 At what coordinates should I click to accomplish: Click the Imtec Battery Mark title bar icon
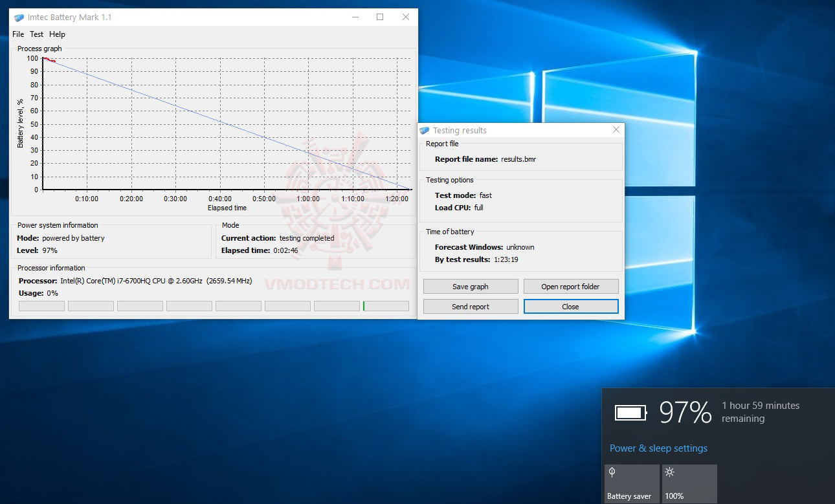19,17
